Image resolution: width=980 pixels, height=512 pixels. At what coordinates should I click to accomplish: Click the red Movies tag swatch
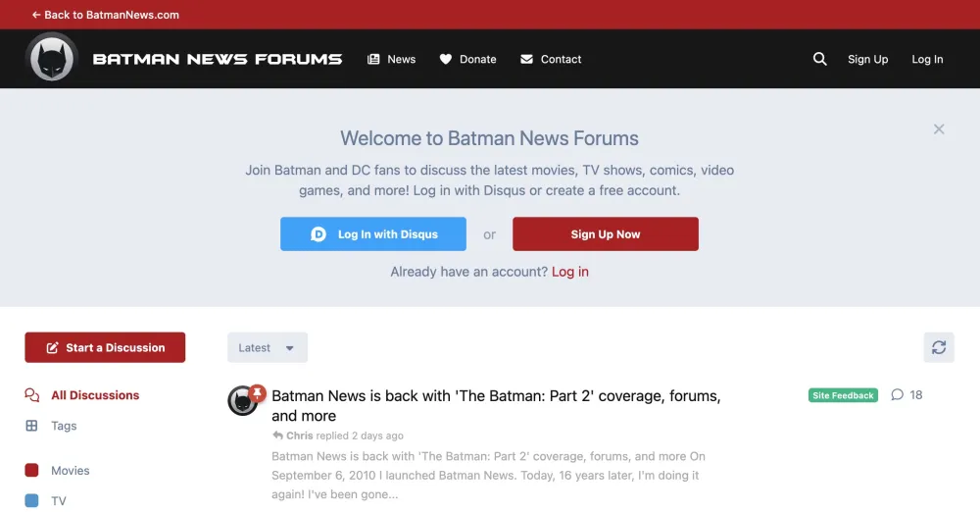pyautogui.click(x=32, y=470)
